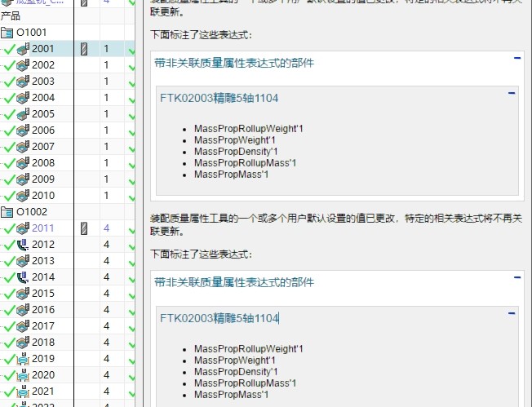Select program group O1002 label
The width and height of the screenshot is (532, 407).
(x=32, y=212)
